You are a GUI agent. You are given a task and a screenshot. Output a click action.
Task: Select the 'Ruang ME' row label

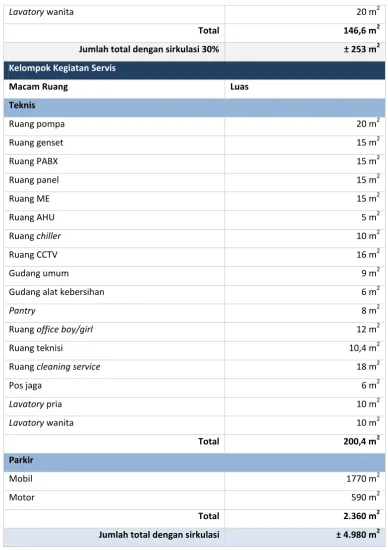[29, 199]
